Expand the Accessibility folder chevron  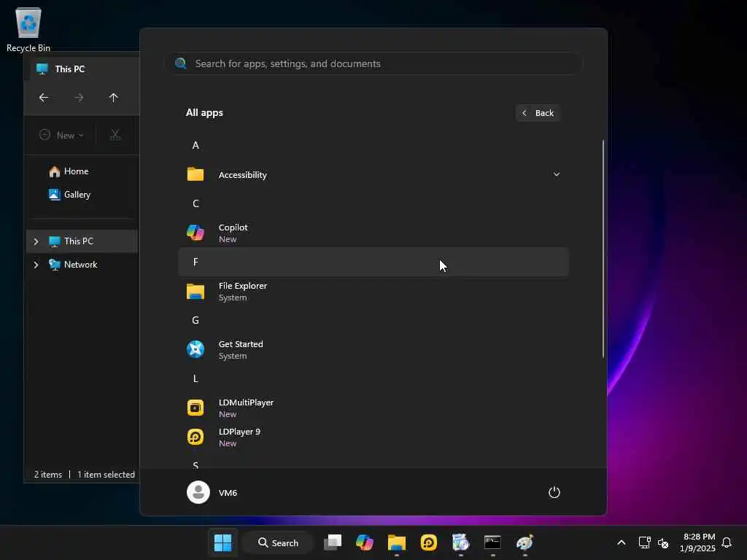click(x=556, y=175)
